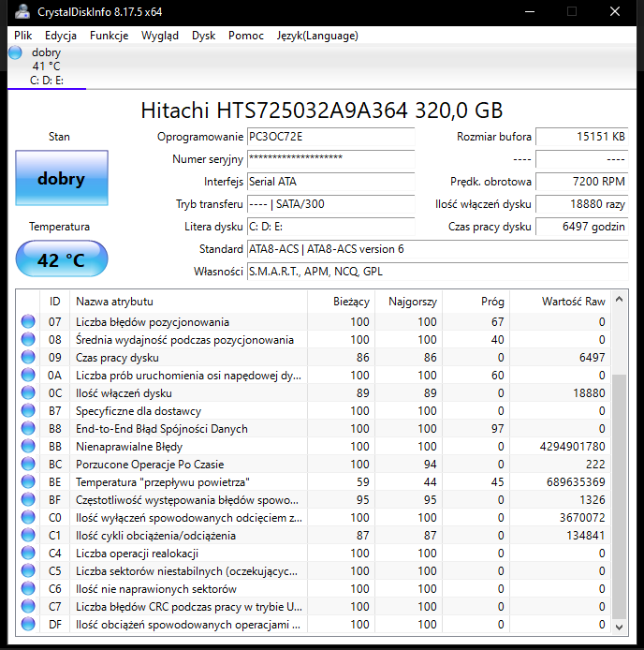Click the scroll up arrow of attribute list

point(619,299)
